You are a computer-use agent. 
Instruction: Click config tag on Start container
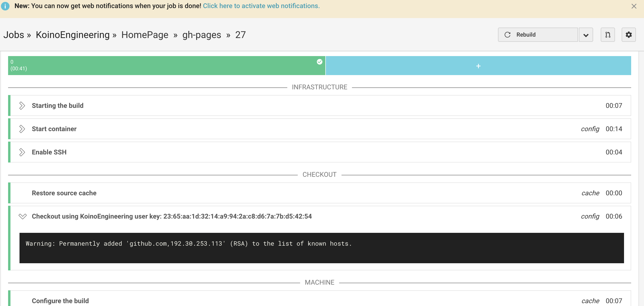[590, 129]
